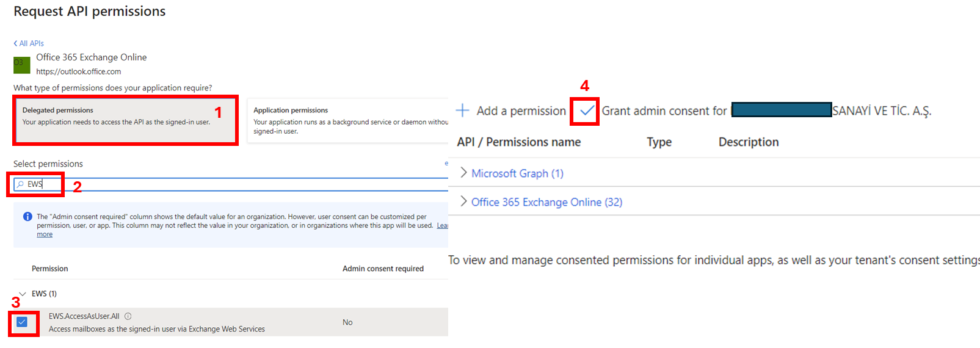Click the Admin consent required column header
Screen dimensions: 980x348
[383, 269]
